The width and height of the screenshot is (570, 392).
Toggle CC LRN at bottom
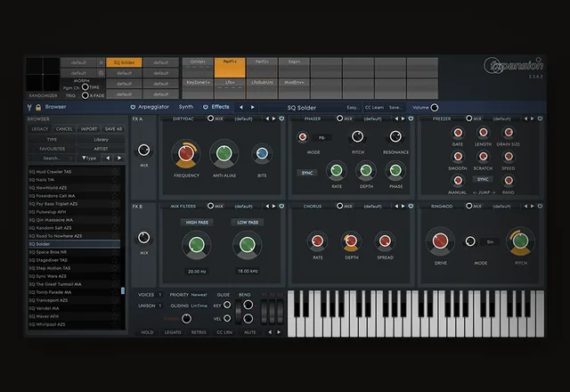(x=224, y=332)
